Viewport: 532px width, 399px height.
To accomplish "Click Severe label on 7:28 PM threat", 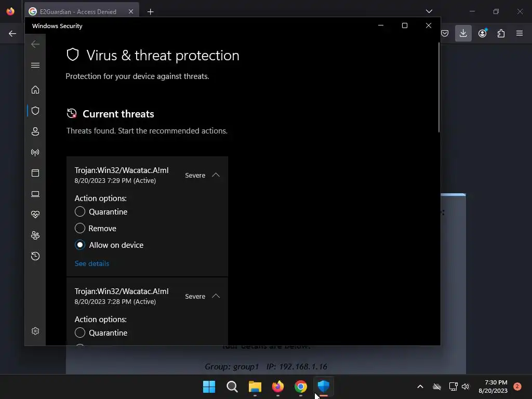I will pyautogui.click(x=195, y=297).
